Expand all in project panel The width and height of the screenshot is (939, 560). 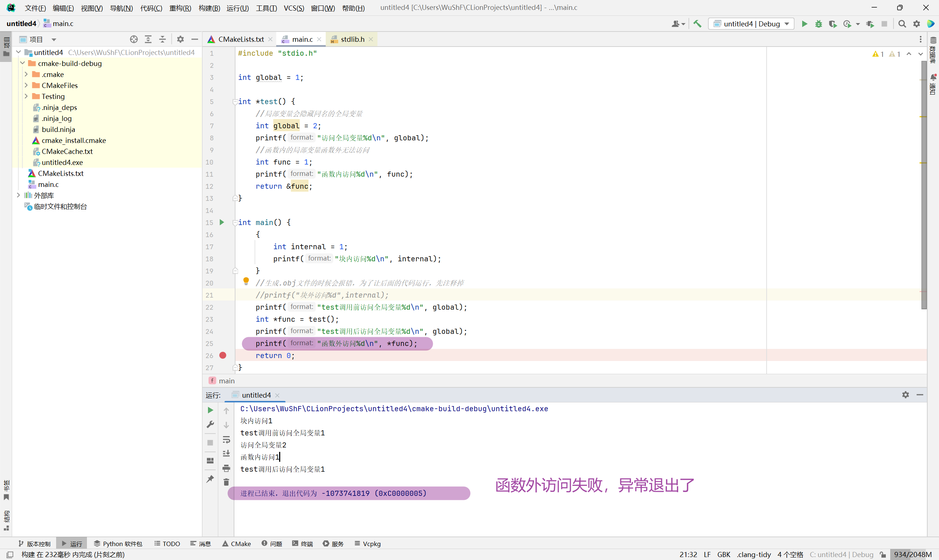[148, 39]
